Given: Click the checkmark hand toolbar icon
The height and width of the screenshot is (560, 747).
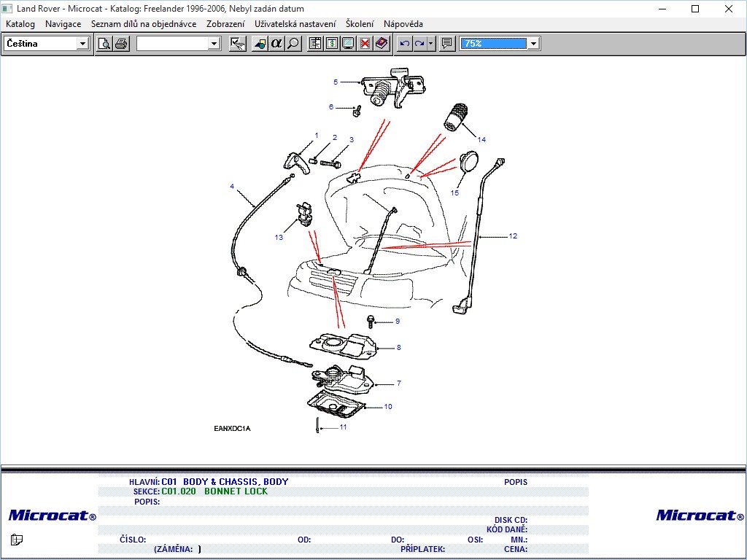Looking at the screenshot, I should click(x=237, y=44).
